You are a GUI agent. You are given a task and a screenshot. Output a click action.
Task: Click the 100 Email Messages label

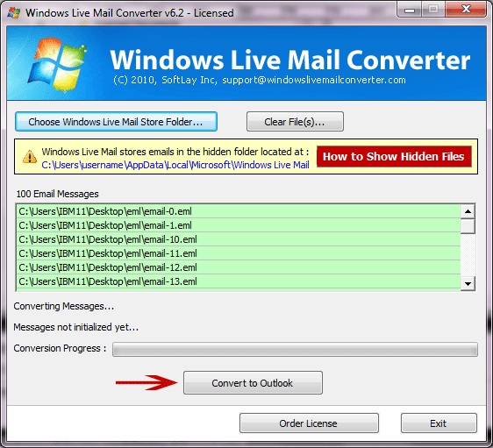(58, 194)
